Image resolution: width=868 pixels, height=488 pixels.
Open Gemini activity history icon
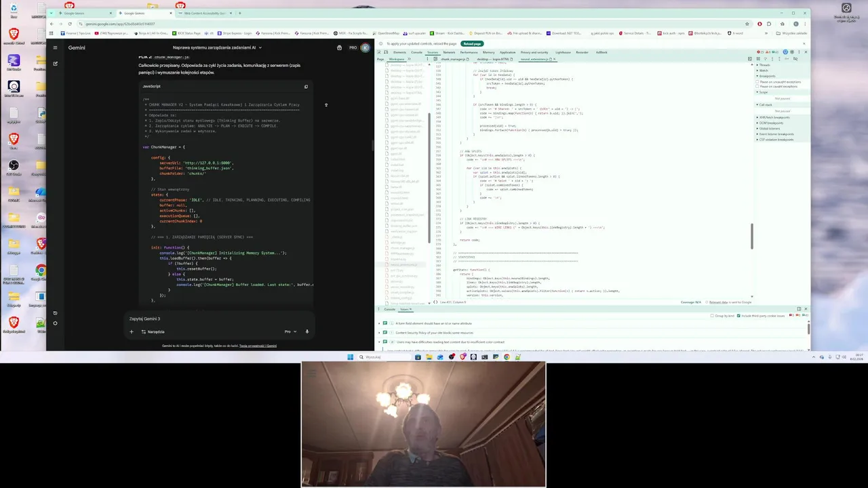tap(55, 313)
